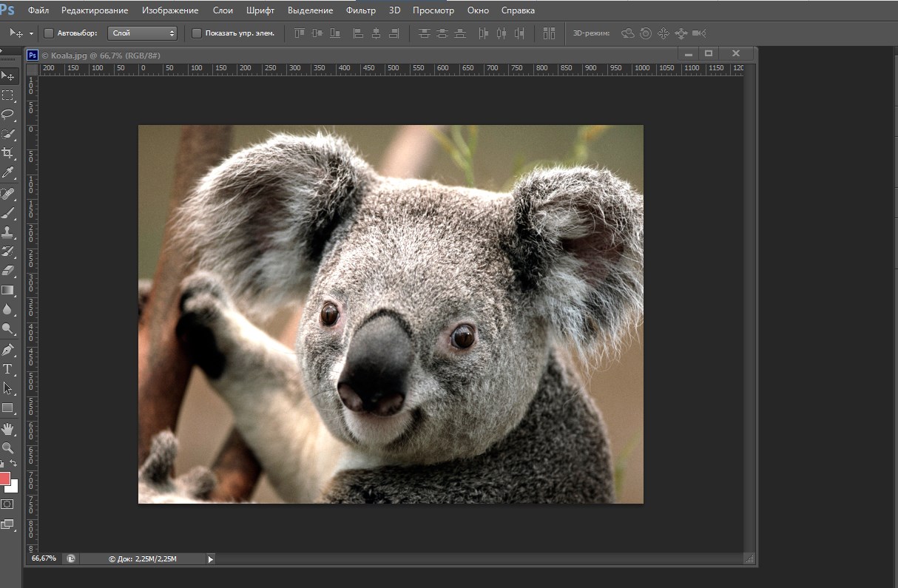
Task: Select the Zoom magnifier tool
Action: pos(8,447)
